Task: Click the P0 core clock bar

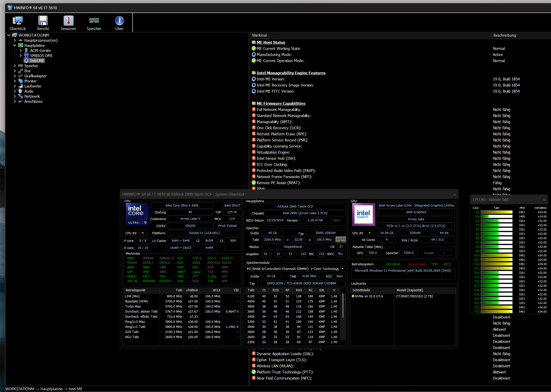Action: pos(497,212)
